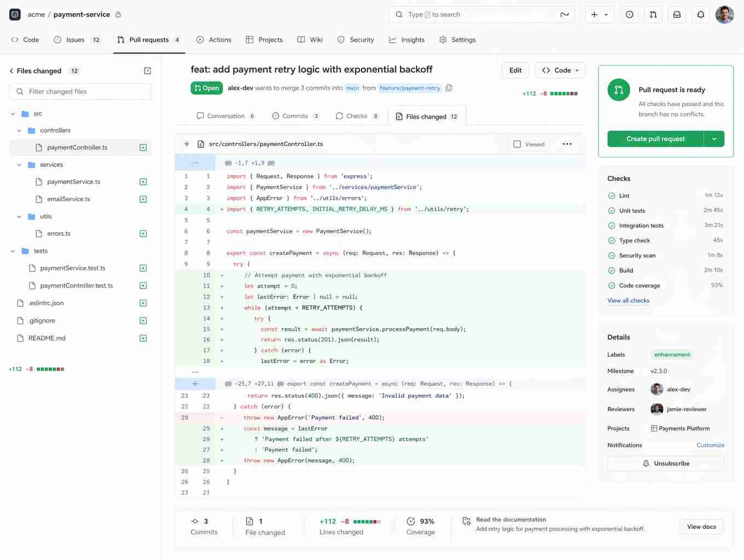744x560 pixels.
Task: Expand hidden lines at the -25,7 hunk
Action: coord(195,384)
